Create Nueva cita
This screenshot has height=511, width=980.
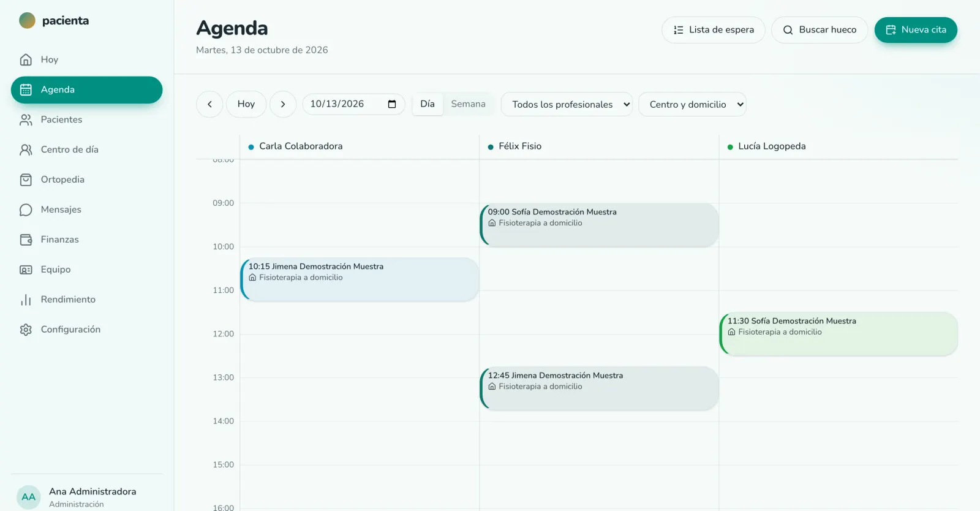(916, 30)
